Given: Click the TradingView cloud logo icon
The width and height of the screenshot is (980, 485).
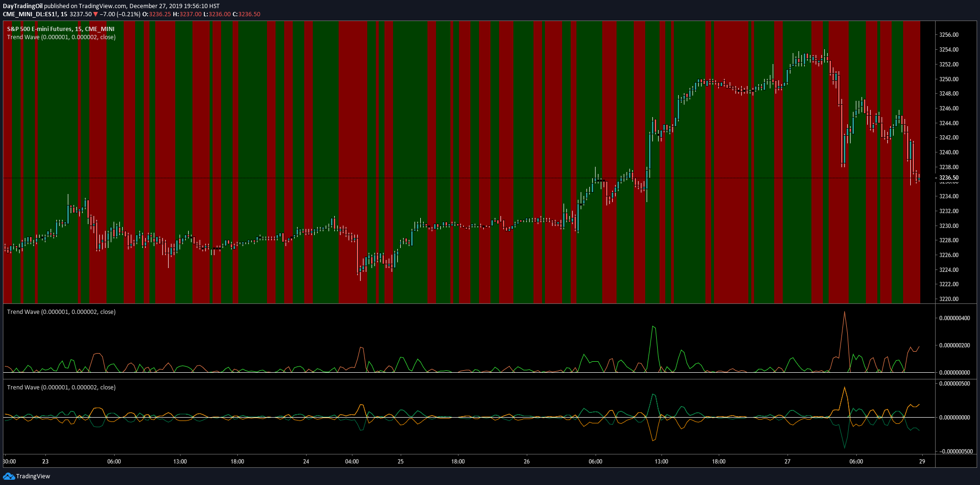Looking at the screenshot, I should click(x=9, y=476).
